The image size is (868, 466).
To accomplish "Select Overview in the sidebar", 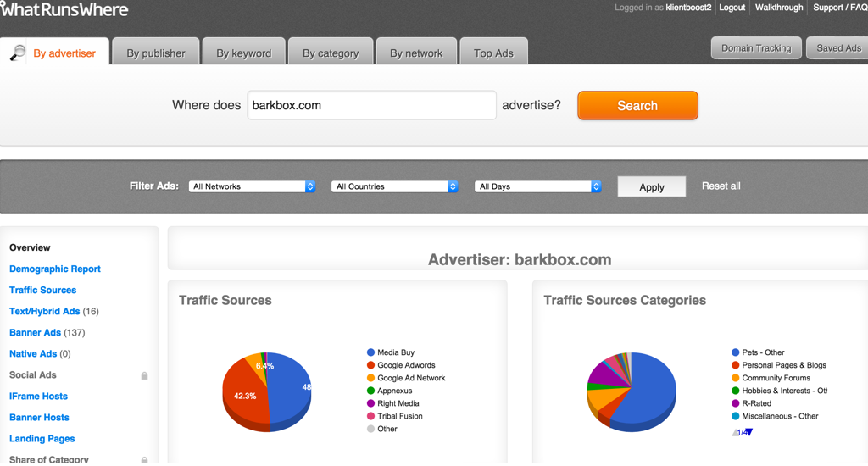I will [30, 247].
